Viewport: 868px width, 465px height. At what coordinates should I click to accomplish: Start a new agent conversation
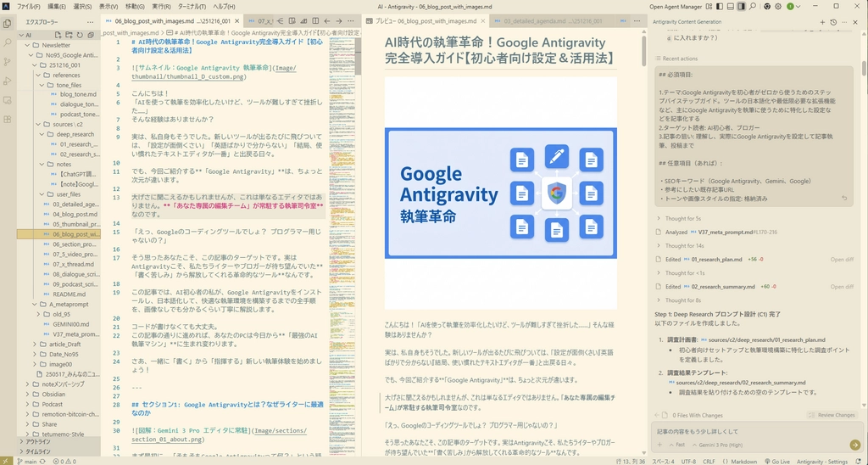point(822,22)
